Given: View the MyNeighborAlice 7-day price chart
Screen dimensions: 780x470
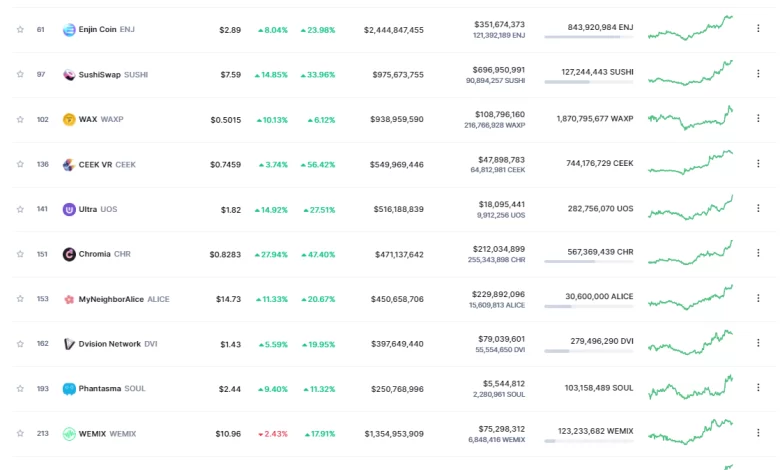Looking at the screenshot, I should point(690,298).
